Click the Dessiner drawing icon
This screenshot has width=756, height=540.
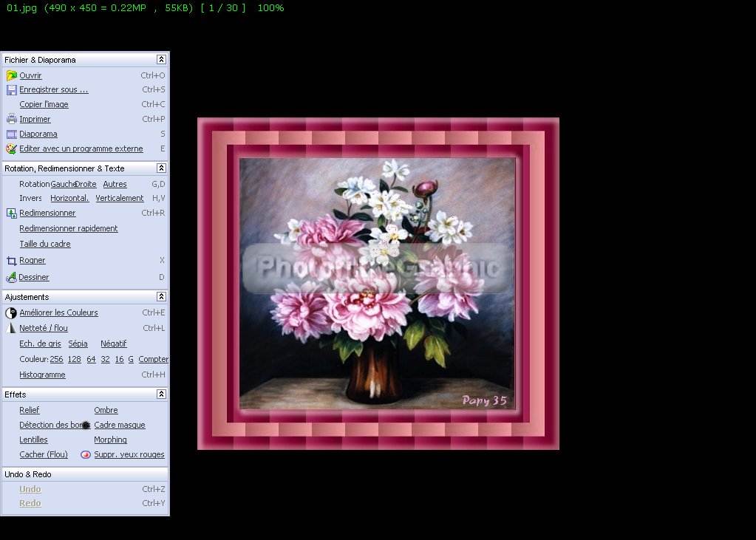[x=11, y=278]
